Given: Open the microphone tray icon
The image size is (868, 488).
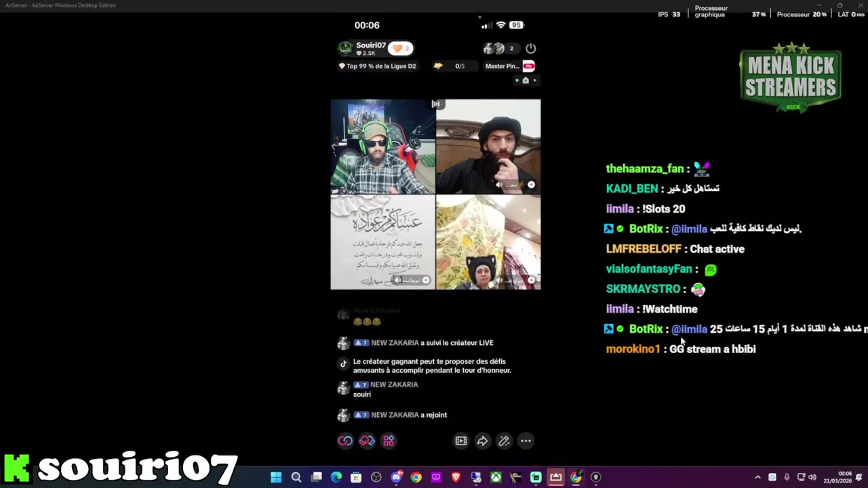Looking at the screenshot, I should (787, 477).
